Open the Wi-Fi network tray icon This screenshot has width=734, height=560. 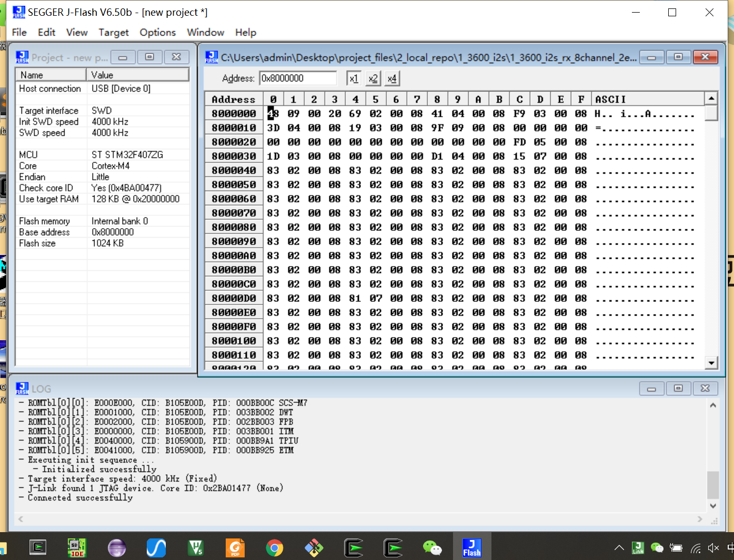point(695,548)
